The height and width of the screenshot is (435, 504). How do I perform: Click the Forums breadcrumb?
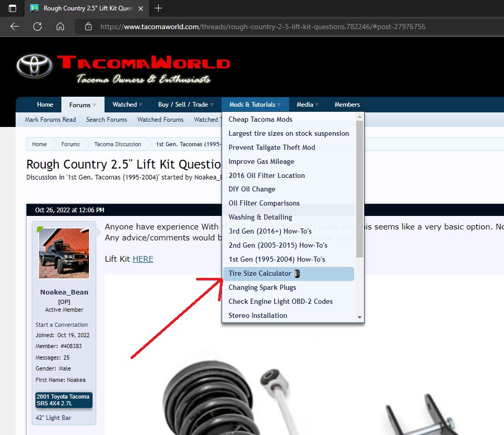coord(70,144)
